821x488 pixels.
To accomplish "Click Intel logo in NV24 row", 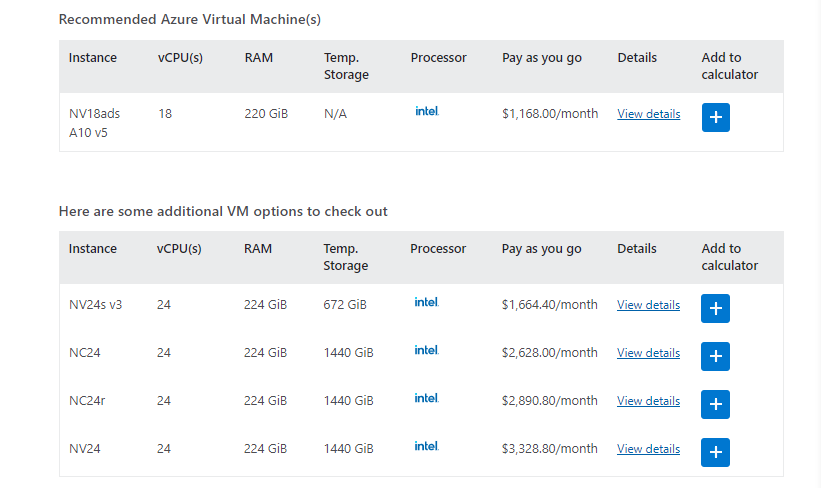I will pyautogui.click(x=427, y=446).
